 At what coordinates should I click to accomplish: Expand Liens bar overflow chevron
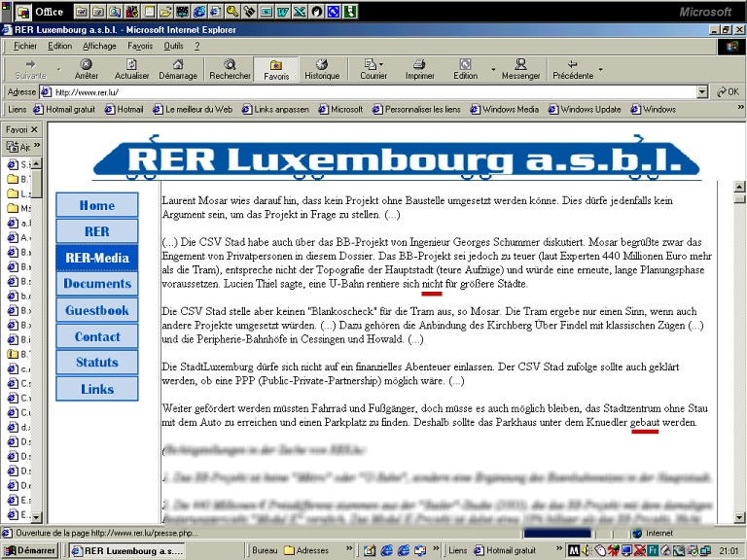740,108
